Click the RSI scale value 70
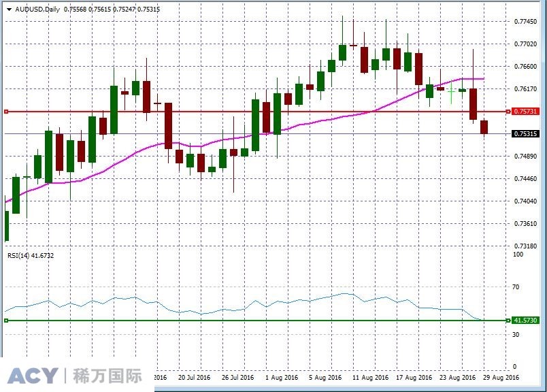This screenshot has width=547, height=392. pos(516,287)
